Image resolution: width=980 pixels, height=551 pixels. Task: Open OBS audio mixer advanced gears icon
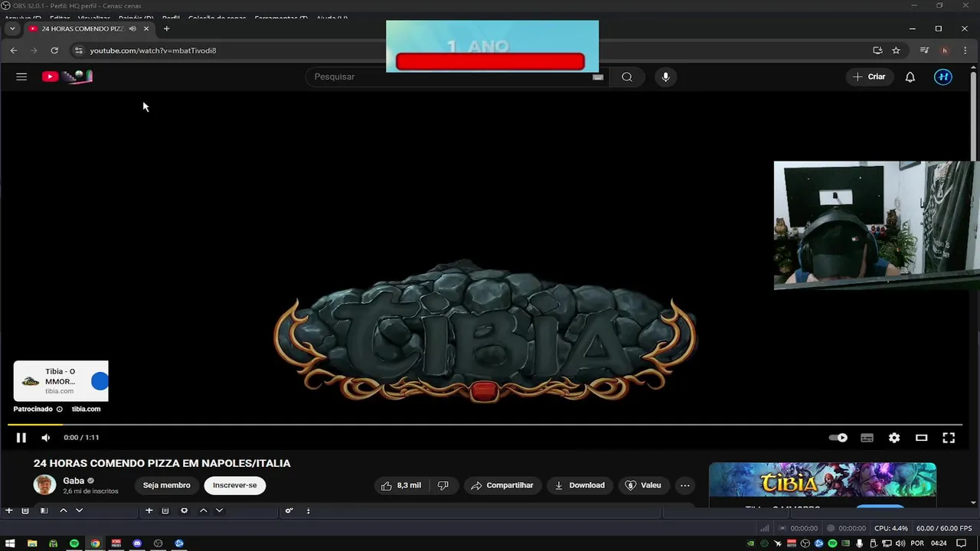[x=289, y=510]
